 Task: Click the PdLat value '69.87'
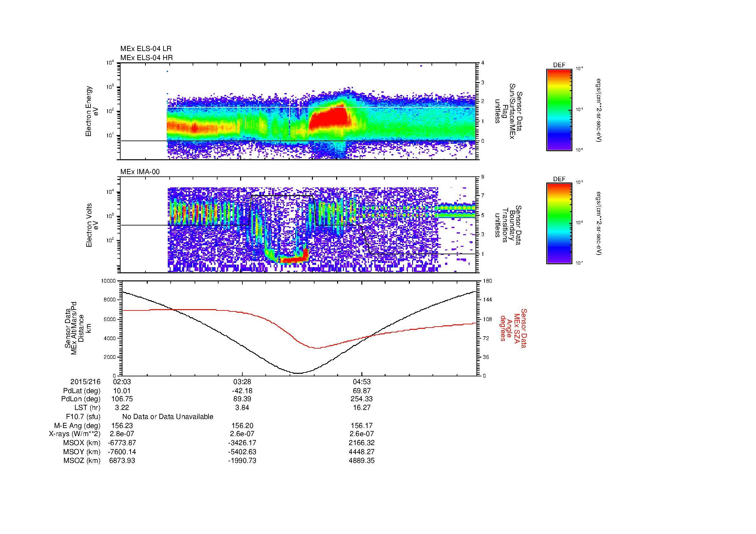click(x=362, y=391)
